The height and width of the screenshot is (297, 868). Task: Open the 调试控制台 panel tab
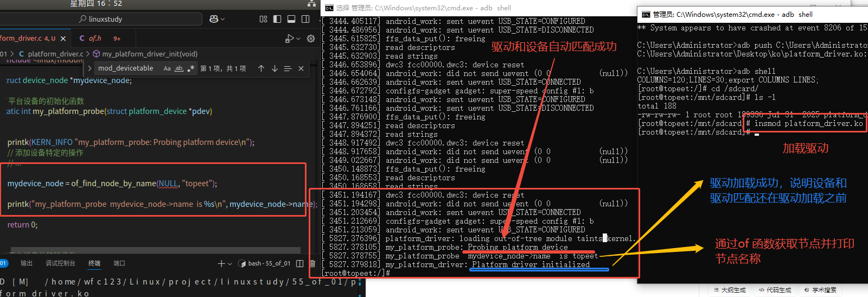tap(60, 263)
